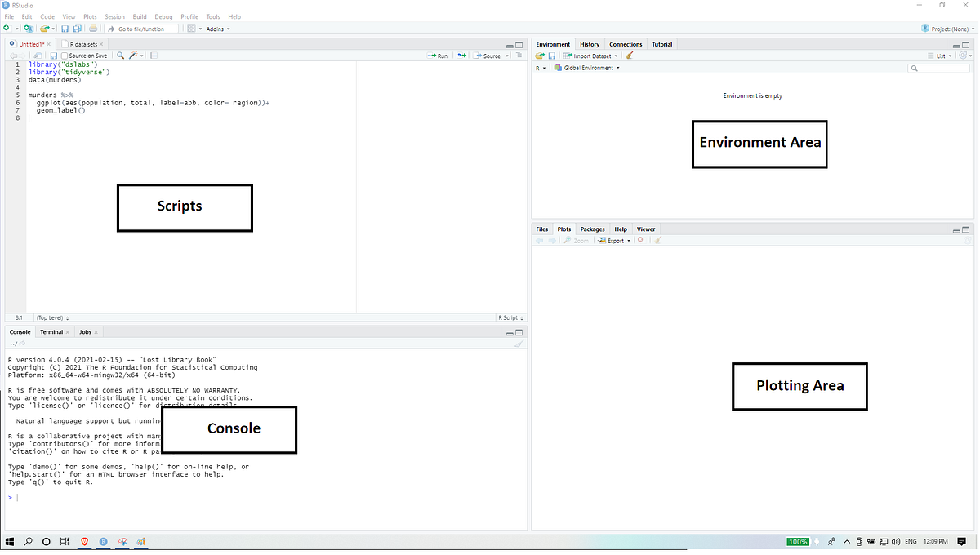The height and width of the screenshot is (555, 980).
Task: Switch to the Terminal tab
Action: 51,332
